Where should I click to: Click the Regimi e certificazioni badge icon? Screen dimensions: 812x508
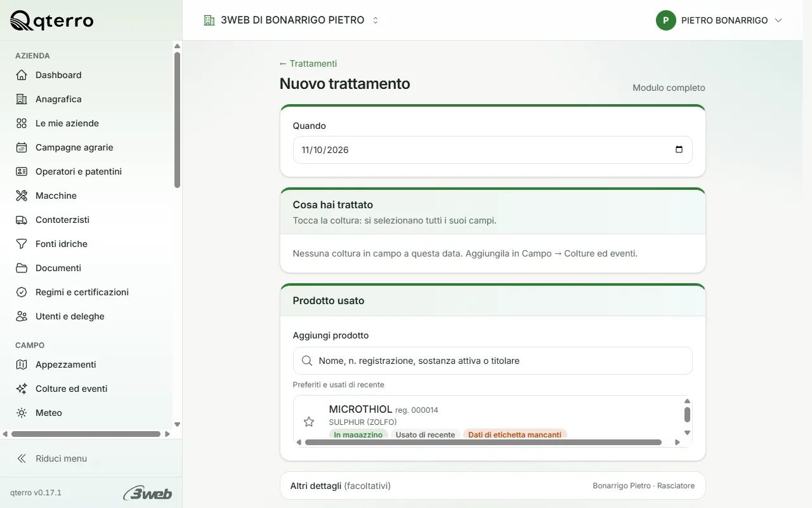(22, 292)
